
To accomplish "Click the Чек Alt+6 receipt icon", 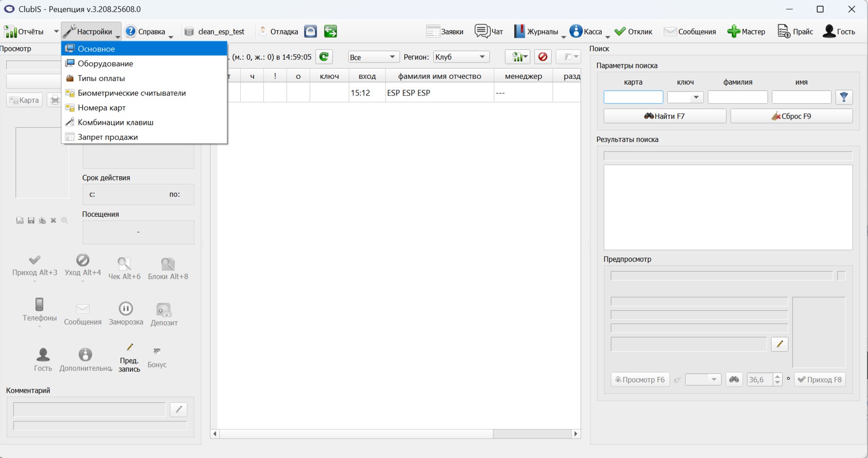I will click(124, 263).
